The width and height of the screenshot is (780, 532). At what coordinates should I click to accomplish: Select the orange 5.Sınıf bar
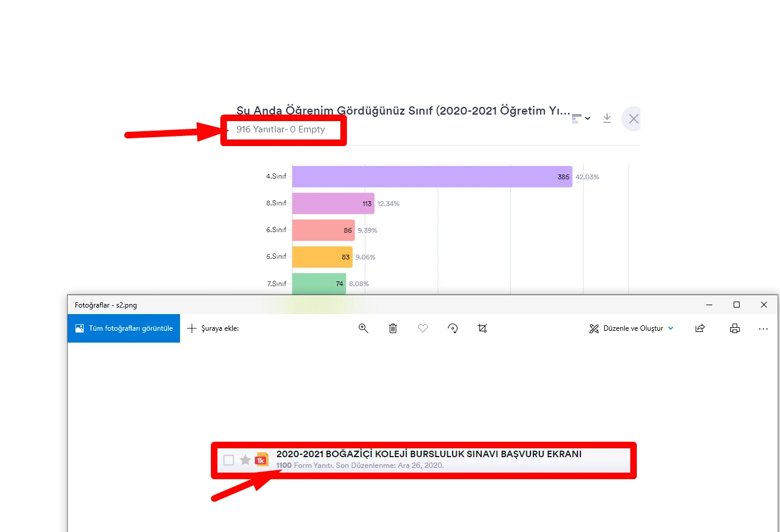coord(322,257)
